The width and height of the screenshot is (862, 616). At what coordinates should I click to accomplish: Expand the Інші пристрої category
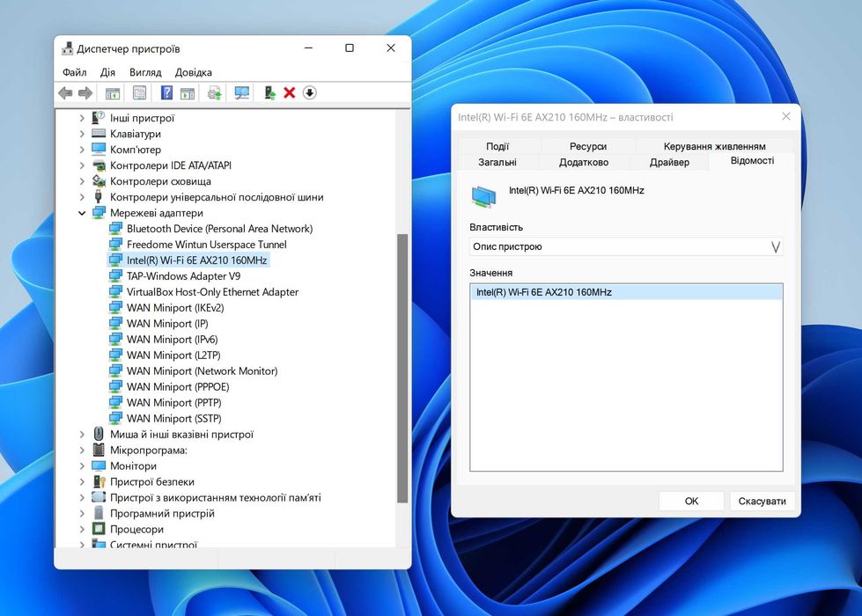82,118
